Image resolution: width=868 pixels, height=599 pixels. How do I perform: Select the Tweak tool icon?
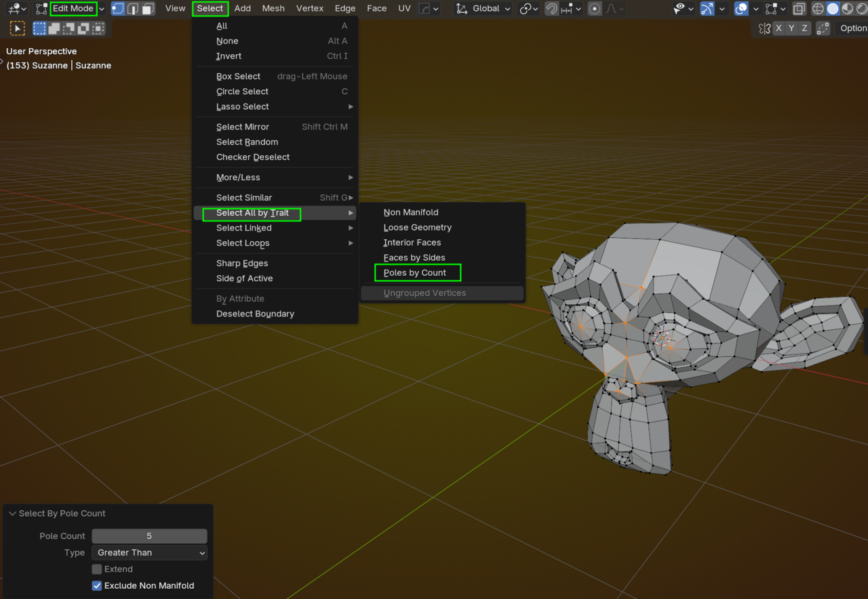click(x=18, y=28)
